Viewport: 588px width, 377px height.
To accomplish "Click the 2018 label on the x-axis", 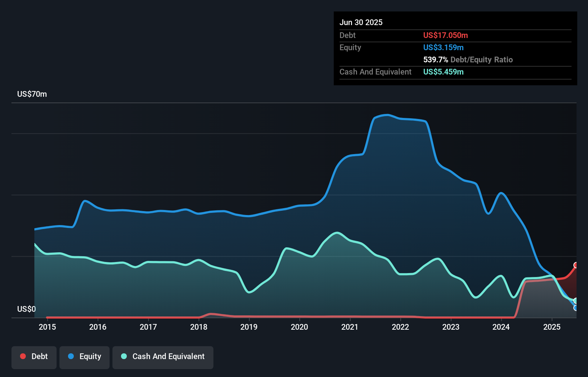I will tap(199, 327).
